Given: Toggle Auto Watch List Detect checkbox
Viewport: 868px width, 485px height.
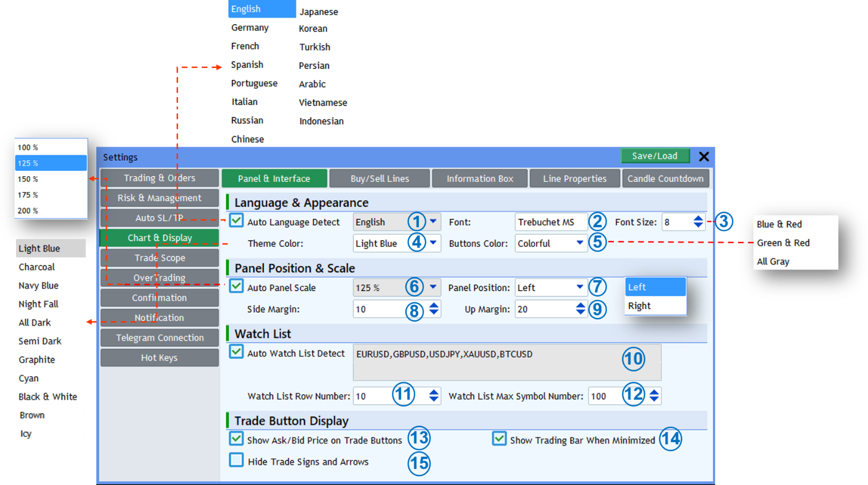Looking at the screenshot, I should pyautogui.click(x=236, y=352).
